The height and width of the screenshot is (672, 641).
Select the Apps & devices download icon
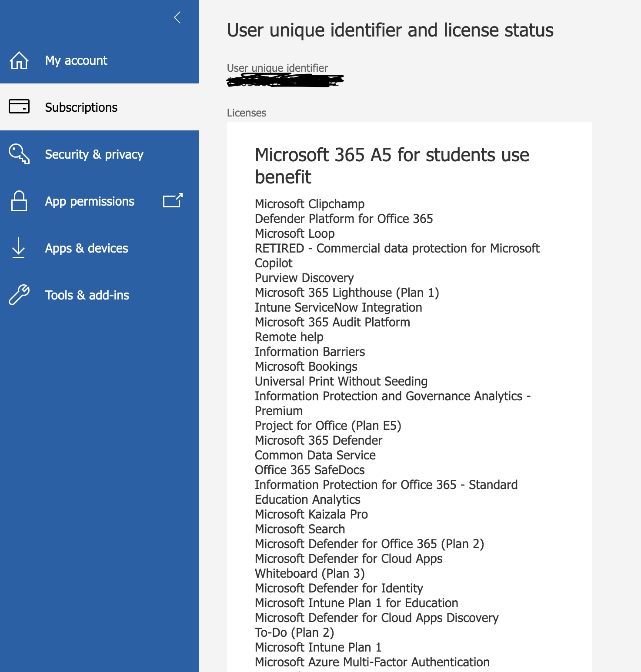coord(18,248)
